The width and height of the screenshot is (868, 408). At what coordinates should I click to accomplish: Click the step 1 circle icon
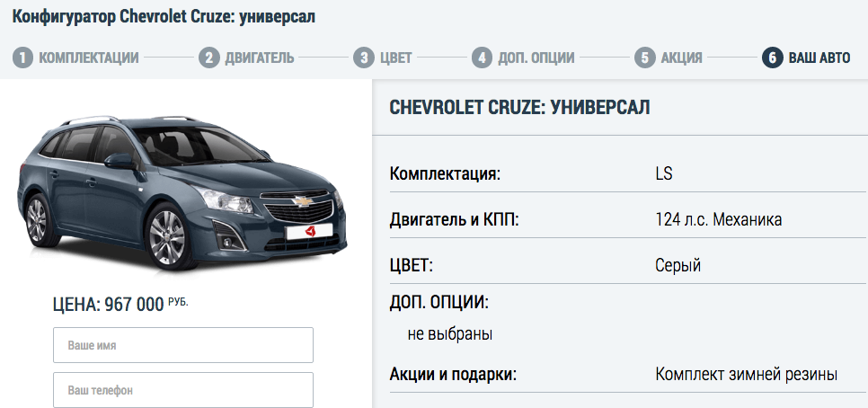click(23, 58)
